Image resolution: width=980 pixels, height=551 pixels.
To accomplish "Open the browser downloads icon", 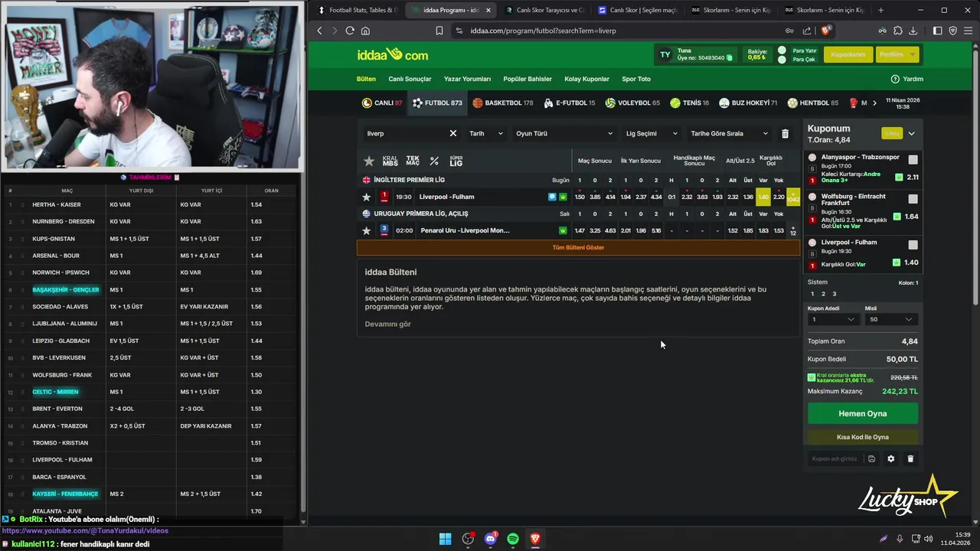I will click(913, 31).
